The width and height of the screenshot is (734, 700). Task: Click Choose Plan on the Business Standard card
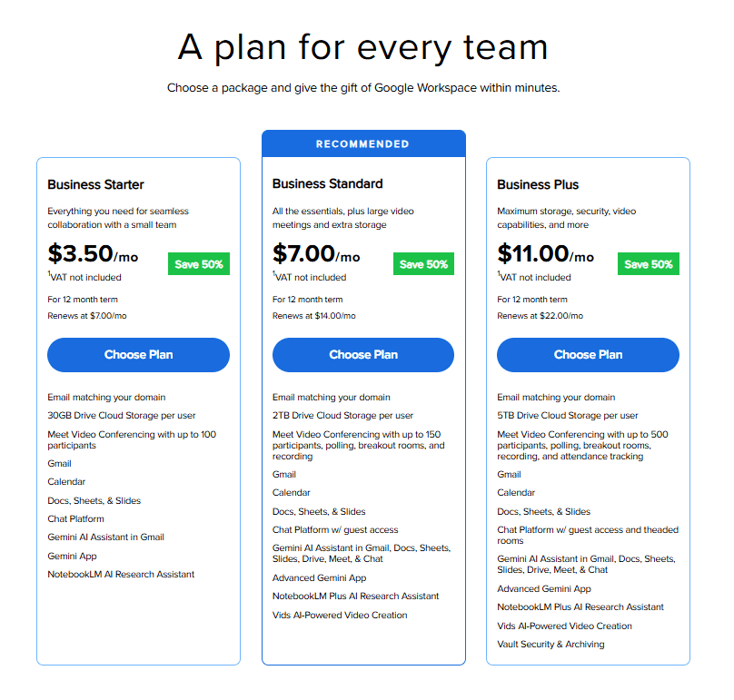(362, 355)
